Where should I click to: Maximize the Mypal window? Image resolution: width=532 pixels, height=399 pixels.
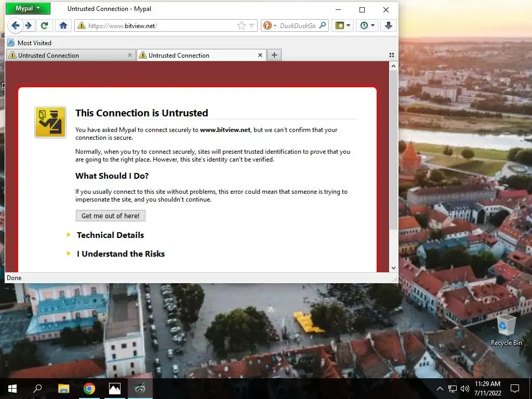tap(362, 9)
